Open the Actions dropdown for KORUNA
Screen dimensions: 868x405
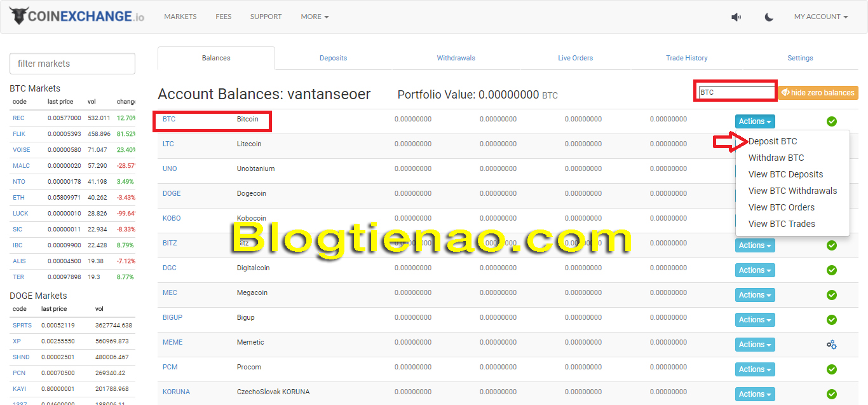(755, 394)
